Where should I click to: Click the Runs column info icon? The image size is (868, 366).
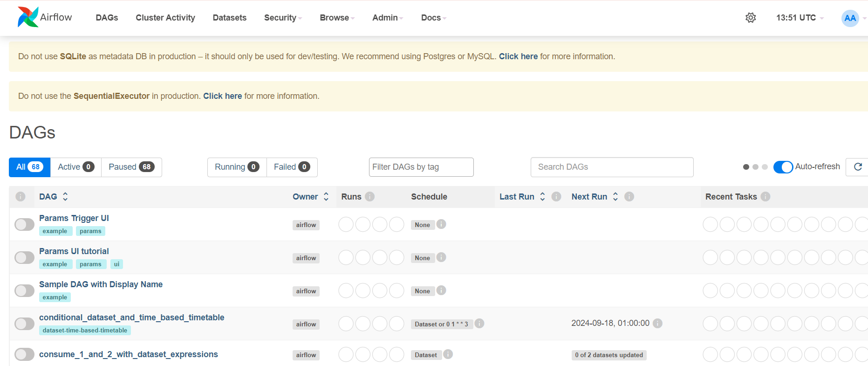click(369, 197)
